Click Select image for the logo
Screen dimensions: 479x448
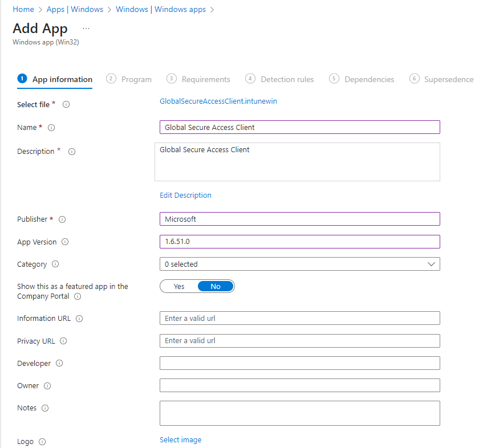click(x=181, y=440)
